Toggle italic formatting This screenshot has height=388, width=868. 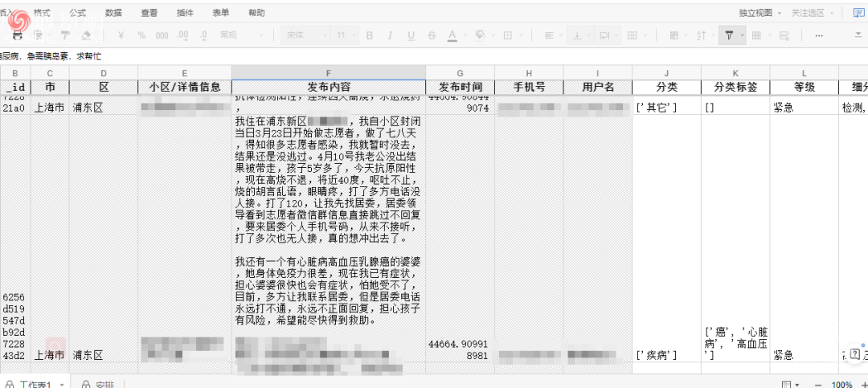click(390, 35)
